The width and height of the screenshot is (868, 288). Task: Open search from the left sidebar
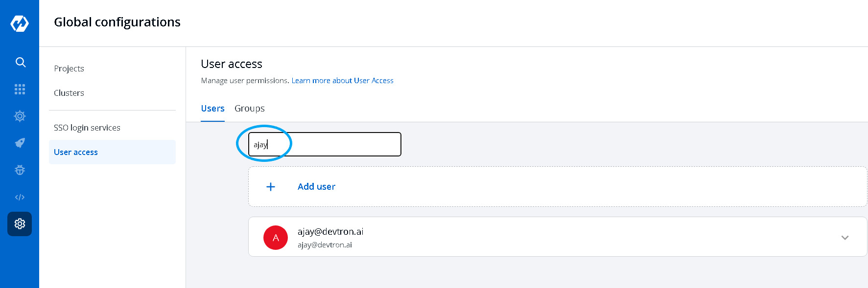[x=20, y=62]
